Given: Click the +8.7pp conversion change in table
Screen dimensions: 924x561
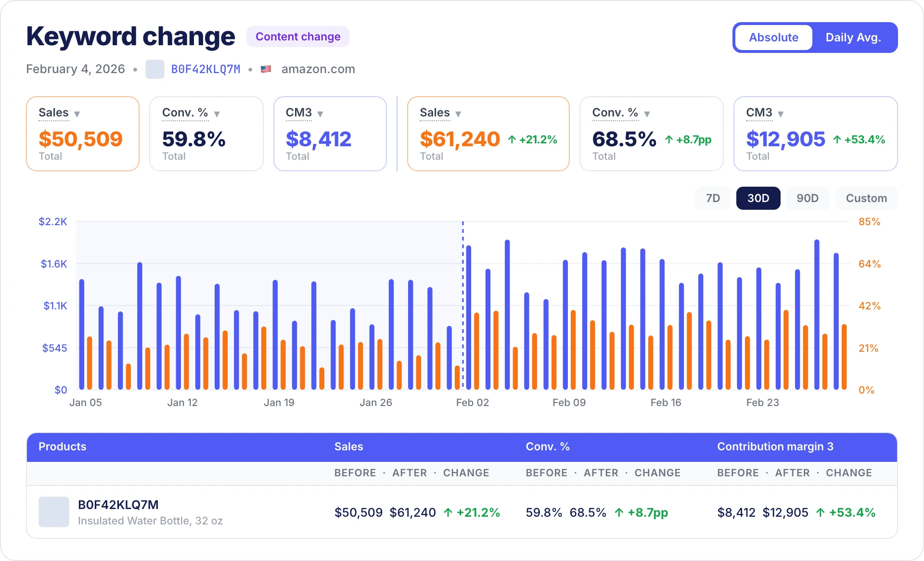Looking at the screenshot, I should [648, 512].
